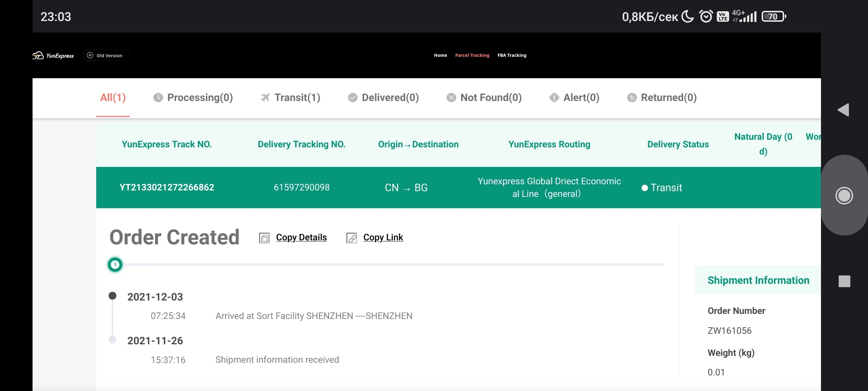This screenshot has width=868, height=391.
Task: Tap the Android recents square button
Action: pos(844,281)
